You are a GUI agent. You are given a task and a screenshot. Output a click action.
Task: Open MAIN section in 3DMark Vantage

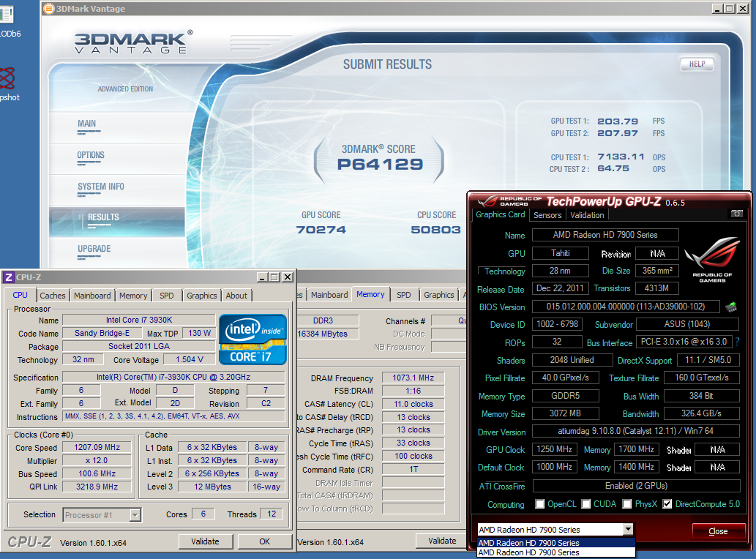(x=87, y=124)
